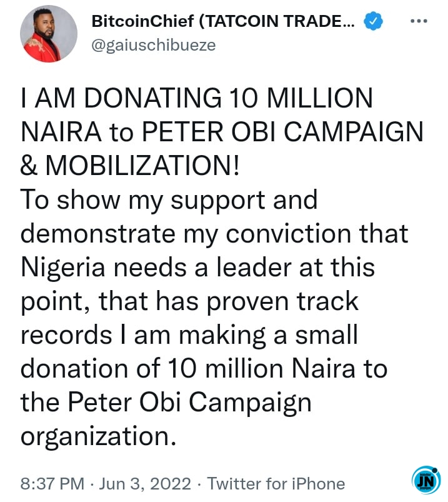Viewport: 448px width, 502px height.
Task: Click the "records I am making a small" line
Action: tap(189, 334)
